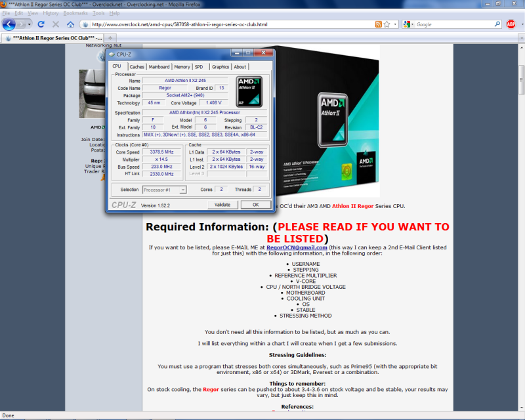Switch to CPU-Z Caches tab
The height and width of the screenshot is (420, 525).
pos(136,67)
